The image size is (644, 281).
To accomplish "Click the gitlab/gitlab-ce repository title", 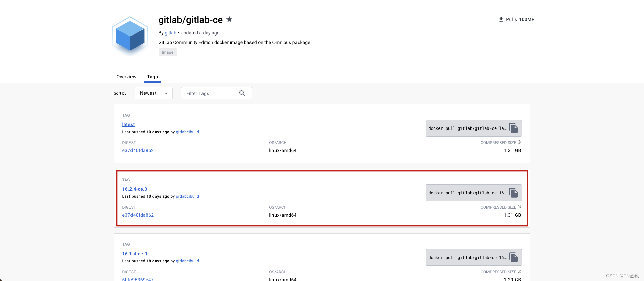I will tap(191, 20).
